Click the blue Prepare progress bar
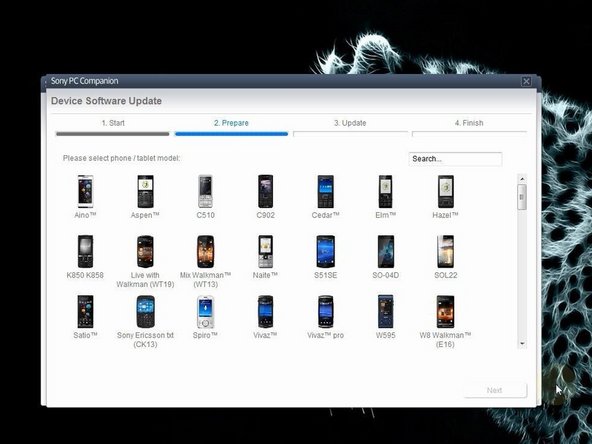This screenshot has height=444, width=592. (231, 134)
